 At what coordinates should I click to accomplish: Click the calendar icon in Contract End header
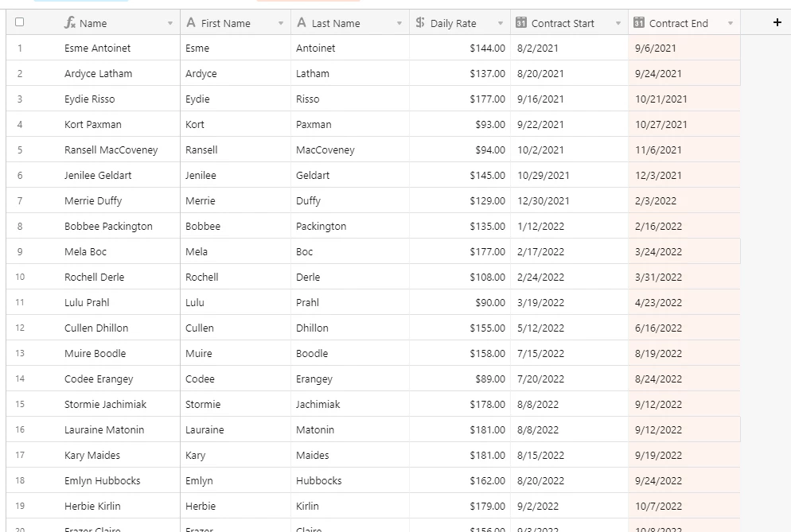click(639, 23)
